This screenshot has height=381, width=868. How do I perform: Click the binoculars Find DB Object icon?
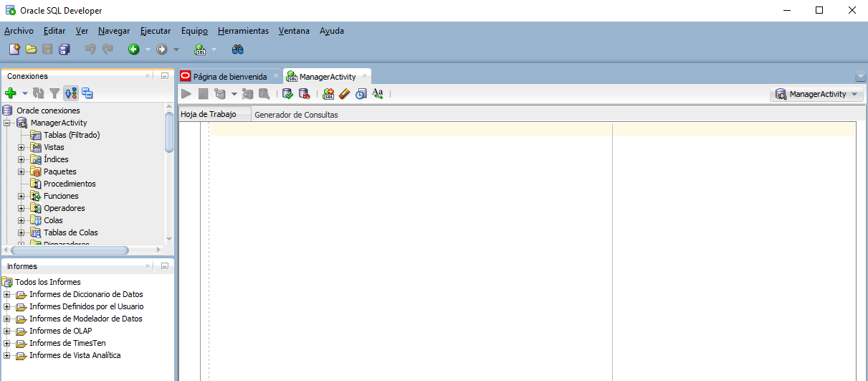coord(238,50)
